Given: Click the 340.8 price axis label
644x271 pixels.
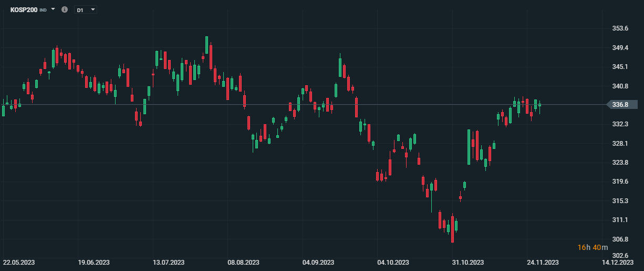Looking at the screenshot, I should click(x=620, y=86).
